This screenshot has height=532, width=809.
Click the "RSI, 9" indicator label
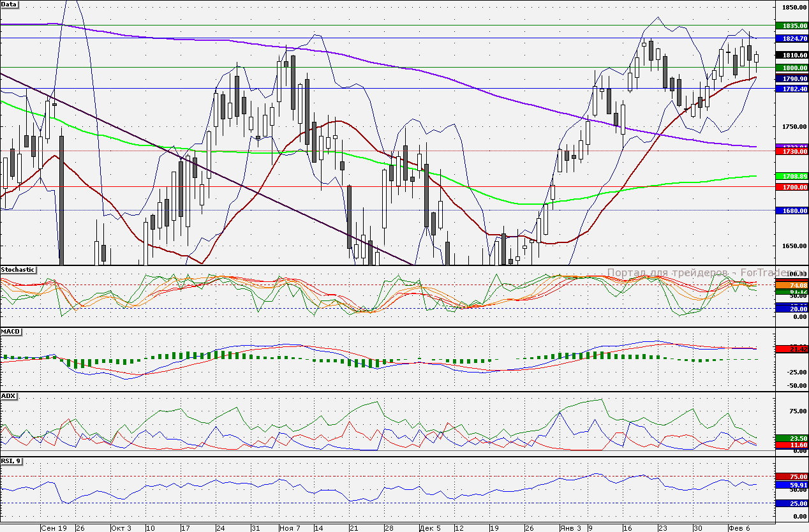(x=12, y=461)
